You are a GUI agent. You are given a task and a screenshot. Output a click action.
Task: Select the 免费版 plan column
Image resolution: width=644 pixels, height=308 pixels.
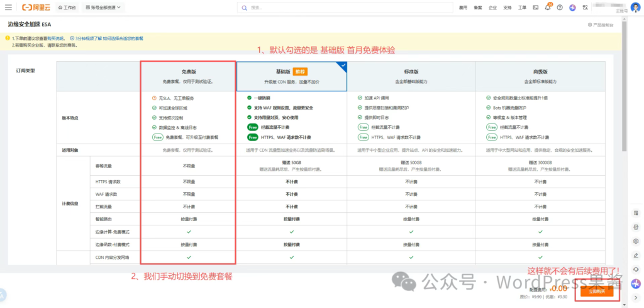click(x=188, y=76)
